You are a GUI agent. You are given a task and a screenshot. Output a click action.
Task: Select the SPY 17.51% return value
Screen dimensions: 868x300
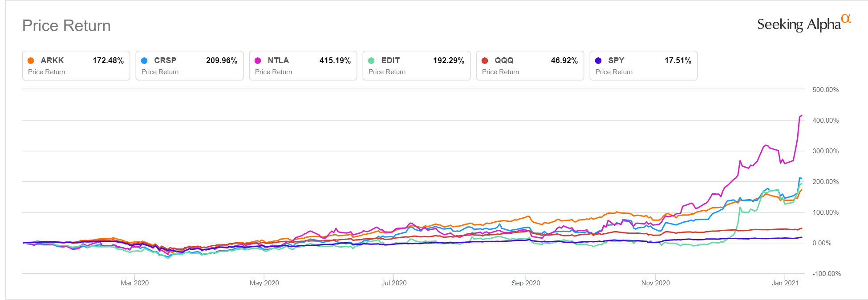coord(677,60)
